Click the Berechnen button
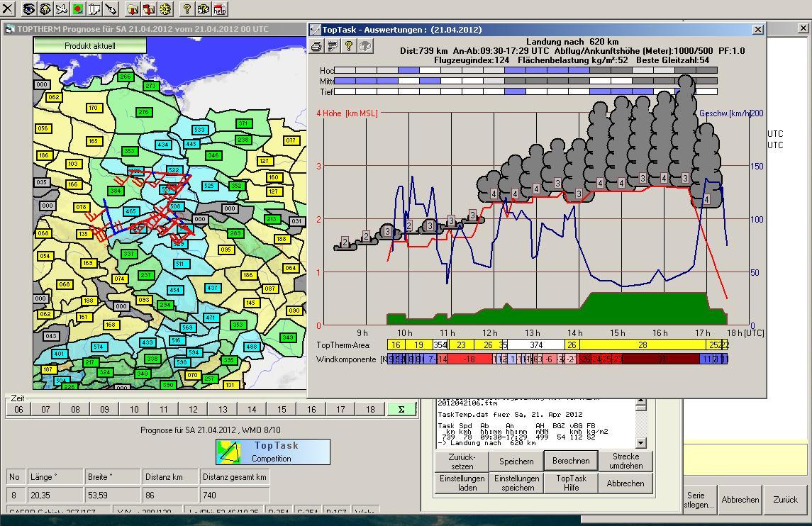Screen dimensions: 812x526 (x=570, y=461)
